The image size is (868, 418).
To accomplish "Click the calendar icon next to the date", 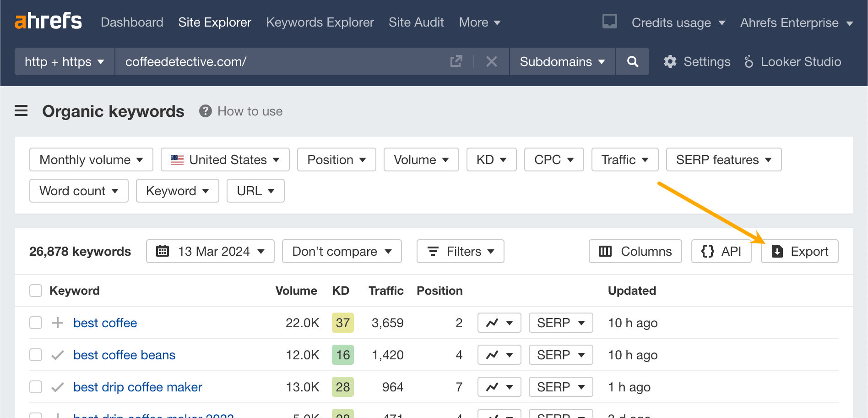I will pos(162,251).
